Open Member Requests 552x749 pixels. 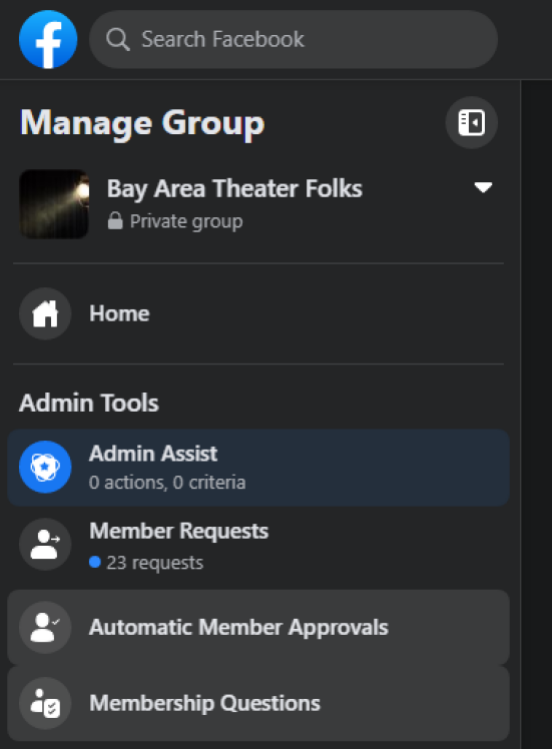coord(258,546)
